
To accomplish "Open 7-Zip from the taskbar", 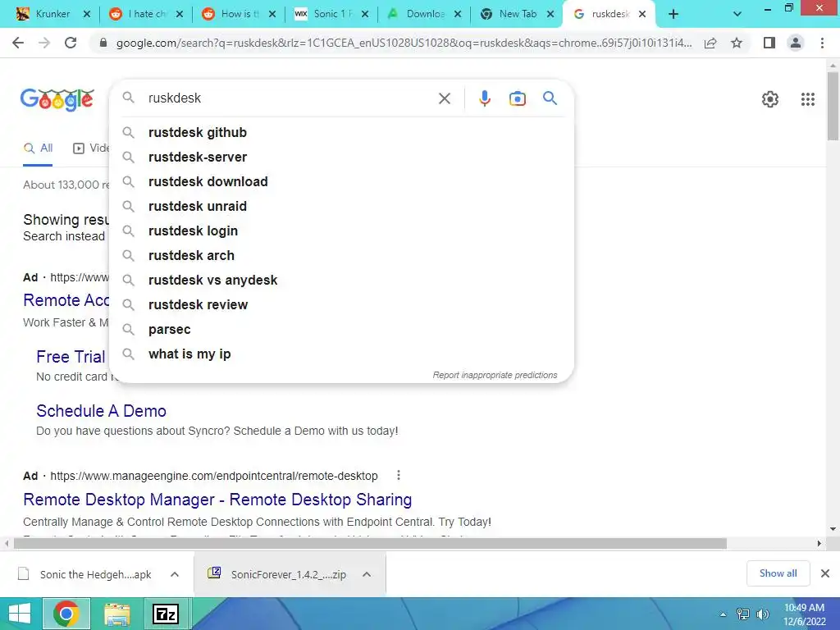I will tap(165, 614).
